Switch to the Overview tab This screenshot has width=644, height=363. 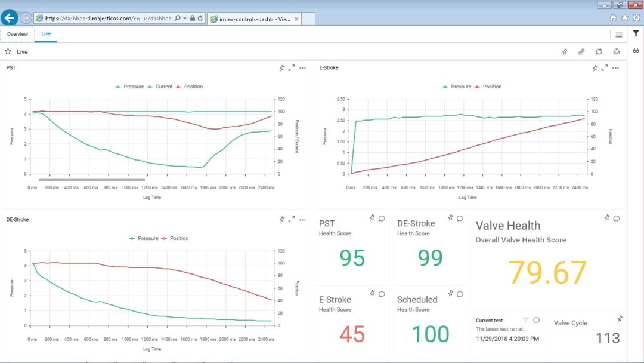[17, 34]
